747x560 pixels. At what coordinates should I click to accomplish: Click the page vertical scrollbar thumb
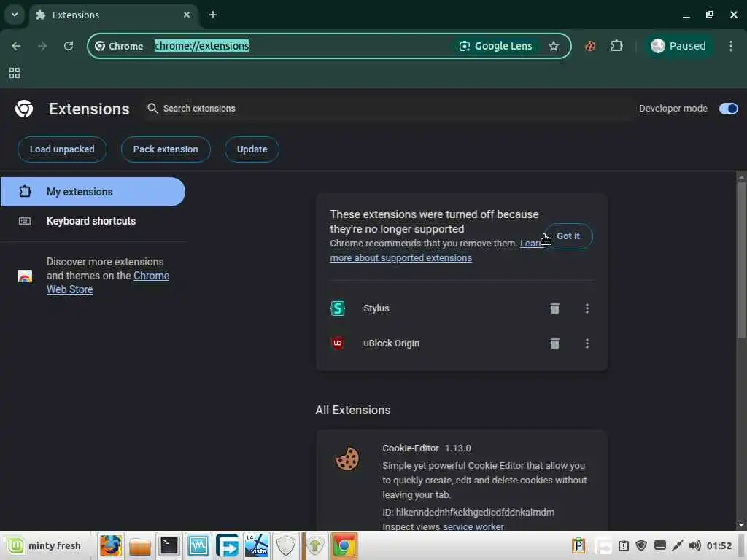(741, 260)
